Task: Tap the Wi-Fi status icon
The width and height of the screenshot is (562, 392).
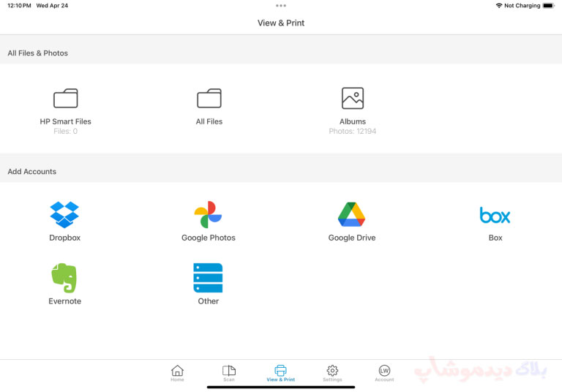Action: [x=498, y=6]
